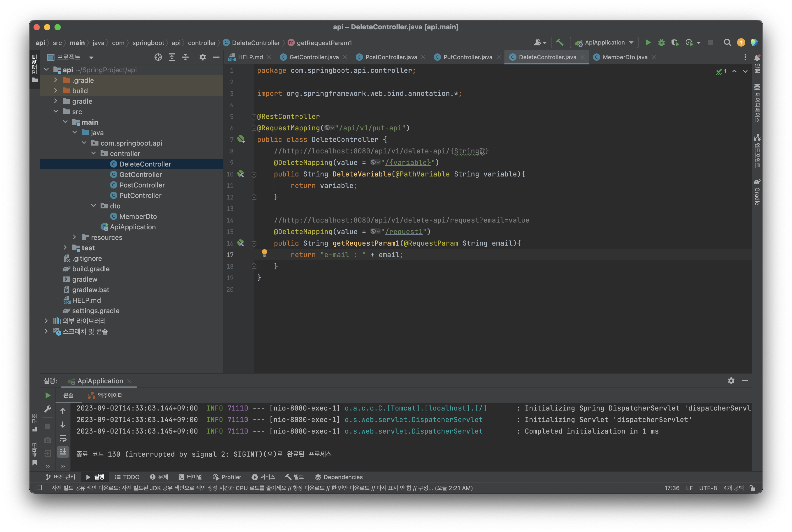This screenshot has width=792, height=532.
Task: Open the user account dropdown icon
Action: click(540, 43)
